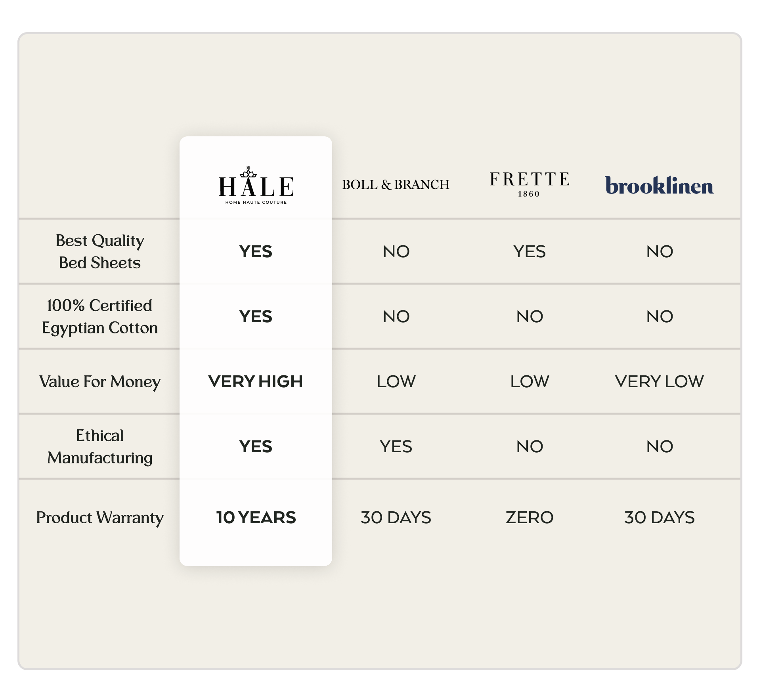Click Boll & Branch's YES for Ethical Manufacturing
This screenshot has width=761, height=700.
[396, 447]
